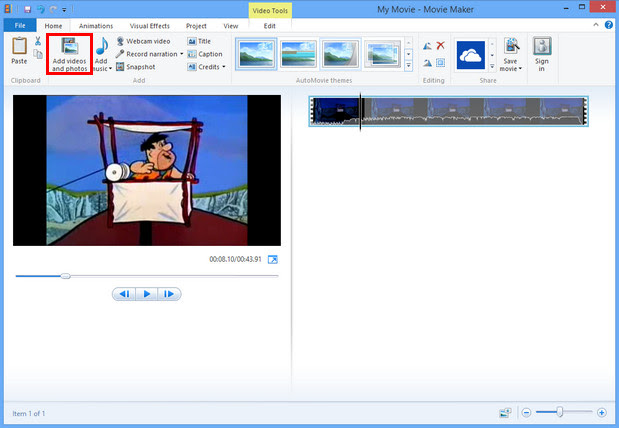Open the Record narration dropdown arrow
This screenshot has width=619, height=428.
(x=182, y=54)
